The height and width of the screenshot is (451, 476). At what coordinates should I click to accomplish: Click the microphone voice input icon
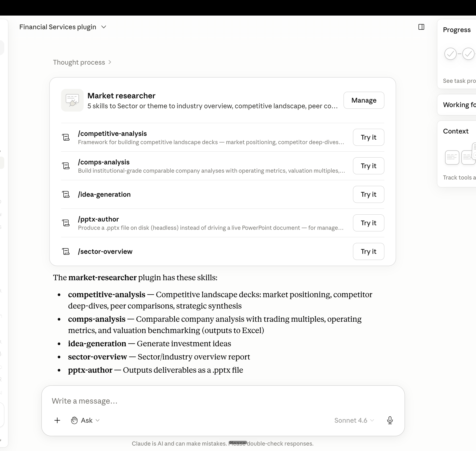click(390, 420)
